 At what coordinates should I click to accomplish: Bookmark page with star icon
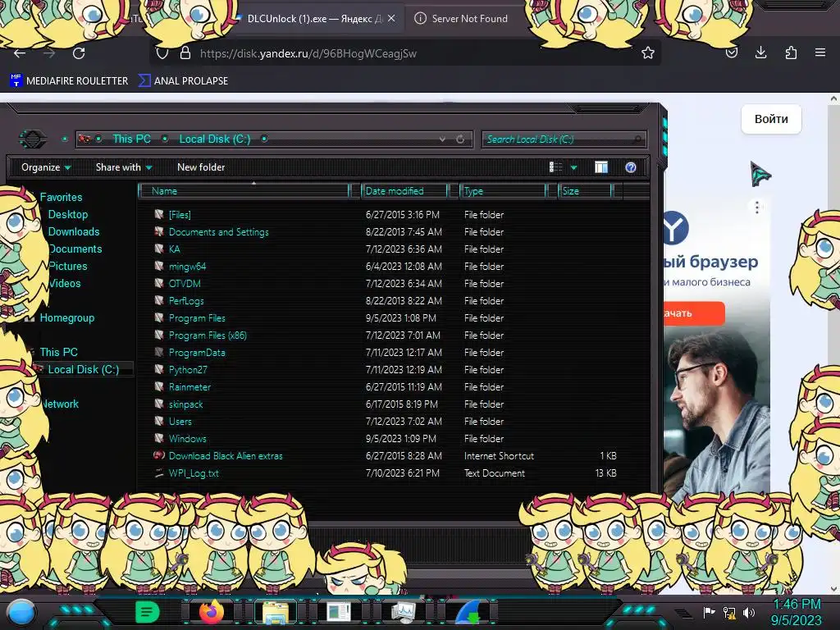tap(648, 52)
